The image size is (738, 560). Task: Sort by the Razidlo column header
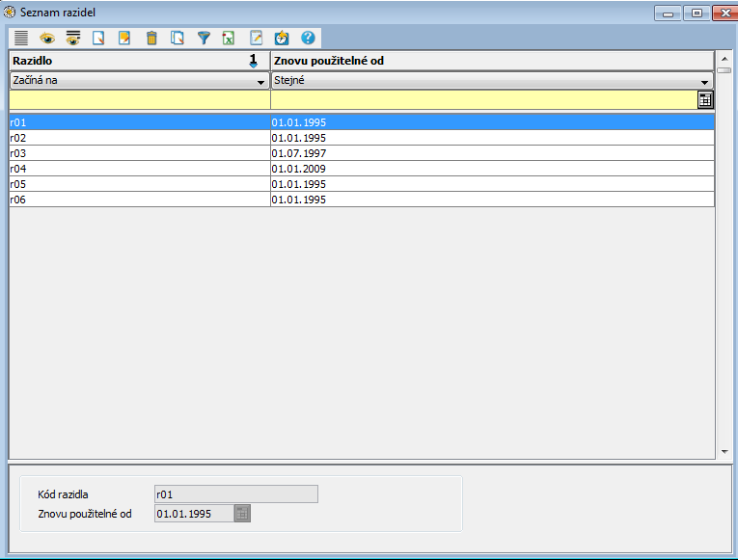tap(125, 61)
